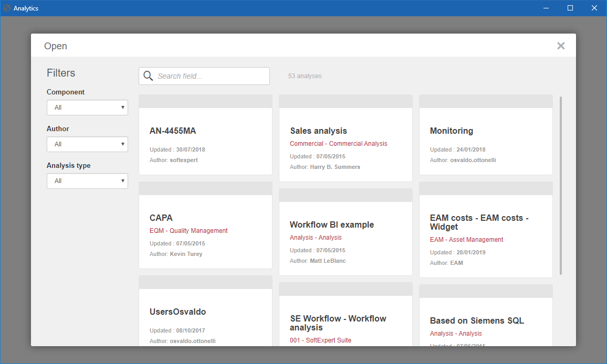Click Updated : 24/01/2018 text
This screenshot has height=364, width=607.
(457, 149)
